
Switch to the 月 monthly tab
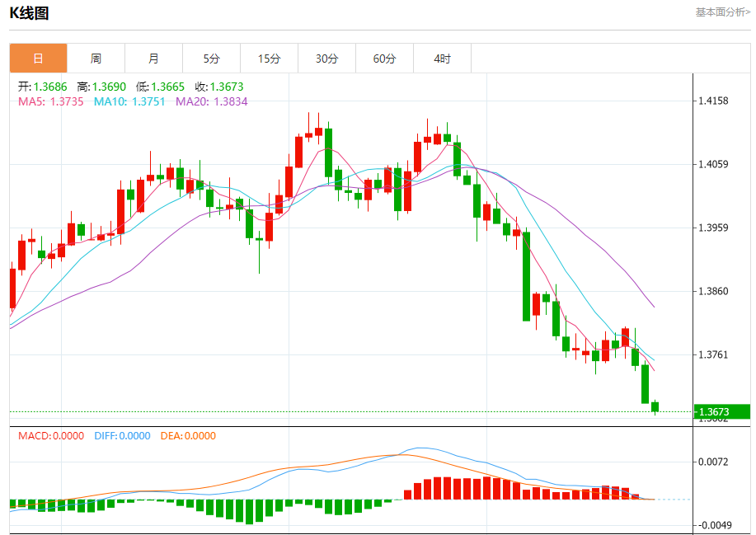click(153, 59)
